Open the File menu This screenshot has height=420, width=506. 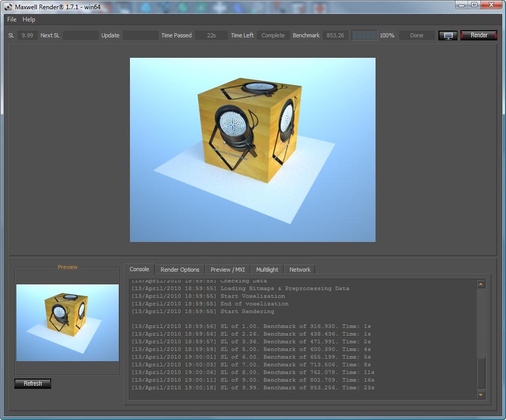(x=12, y=19)
